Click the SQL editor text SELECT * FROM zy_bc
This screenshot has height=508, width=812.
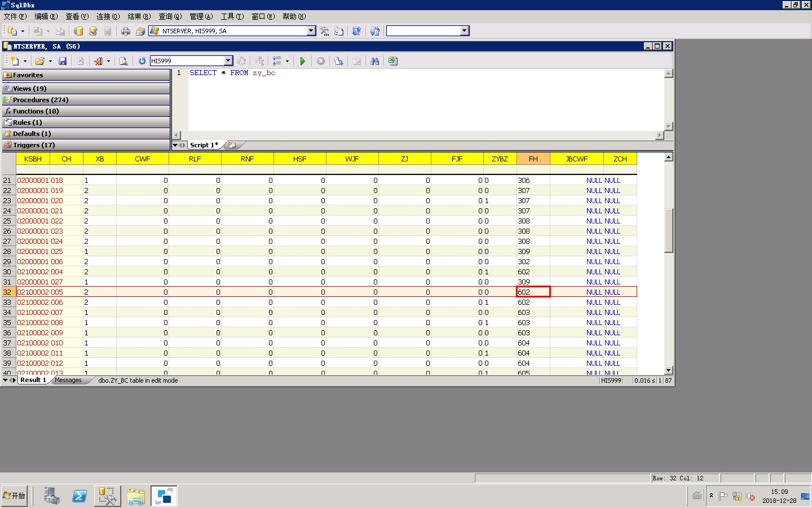click(x=232, y=73)
